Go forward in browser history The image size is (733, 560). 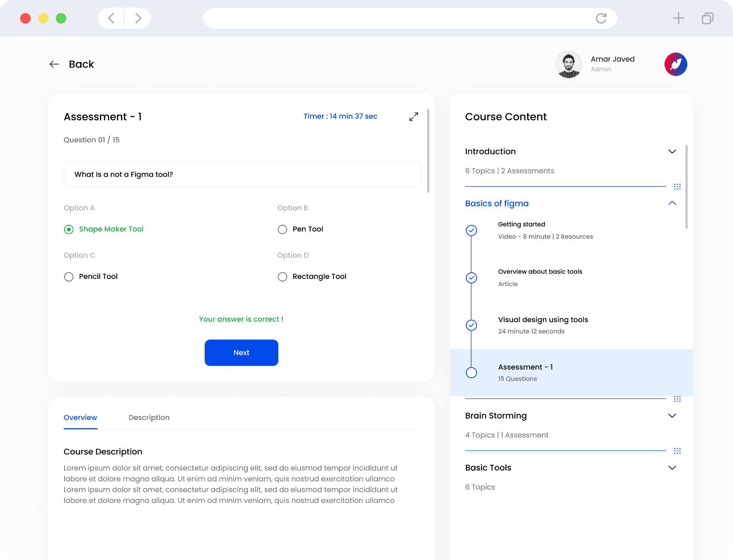(138, 18)
